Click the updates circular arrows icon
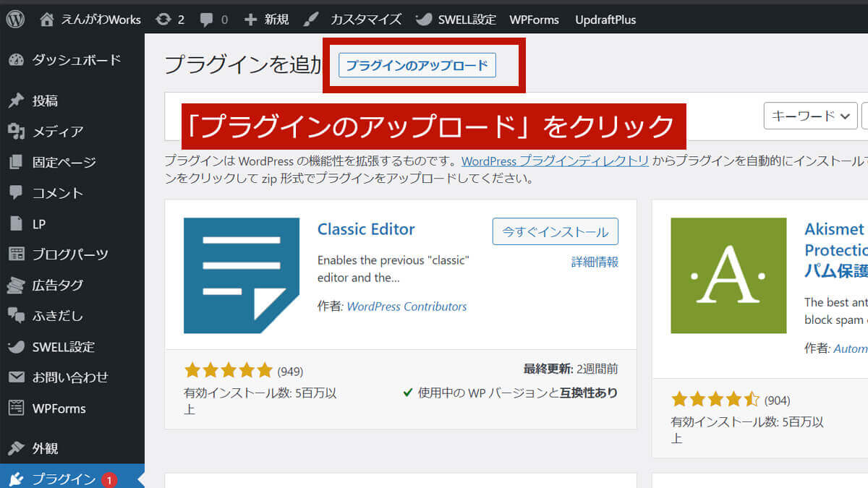868x488 pixels. click(163, 20)
